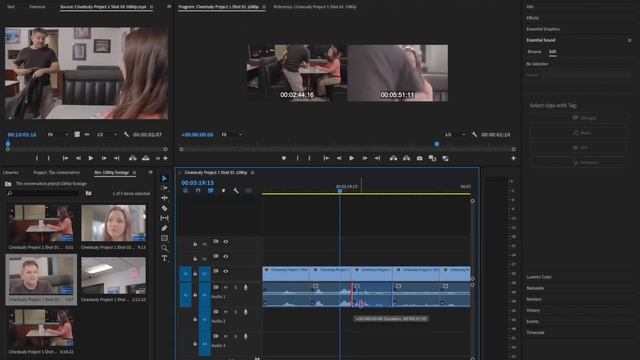The image size is (640, 360).
Task: Tag clips as Music
Action: [578, 133]
